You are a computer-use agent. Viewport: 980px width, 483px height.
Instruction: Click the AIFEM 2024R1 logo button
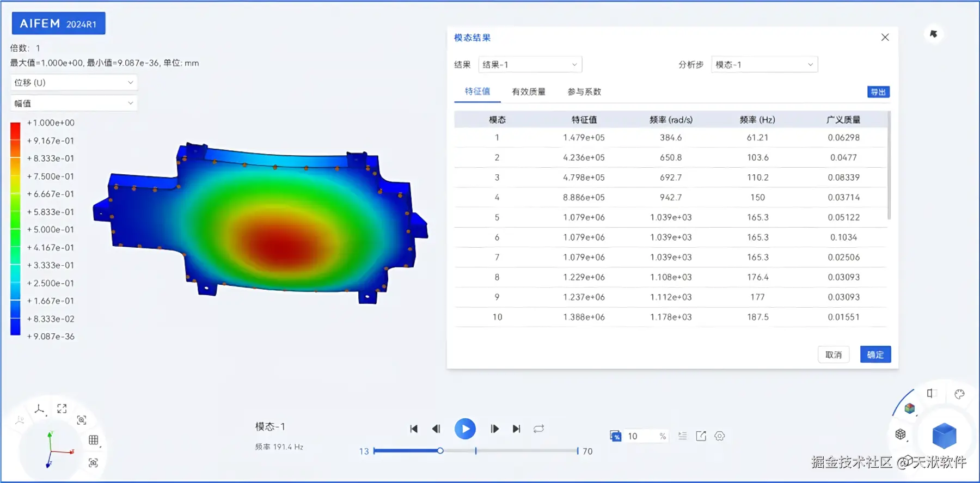point(58,23)
